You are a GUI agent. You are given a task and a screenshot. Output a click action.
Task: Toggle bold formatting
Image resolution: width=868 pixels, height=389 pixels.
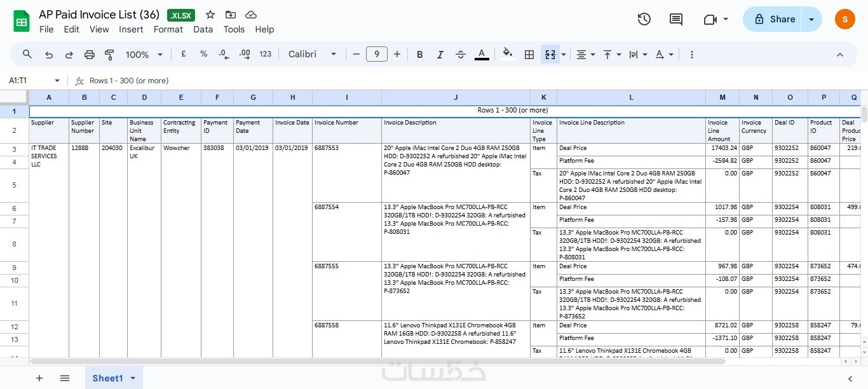419,55
